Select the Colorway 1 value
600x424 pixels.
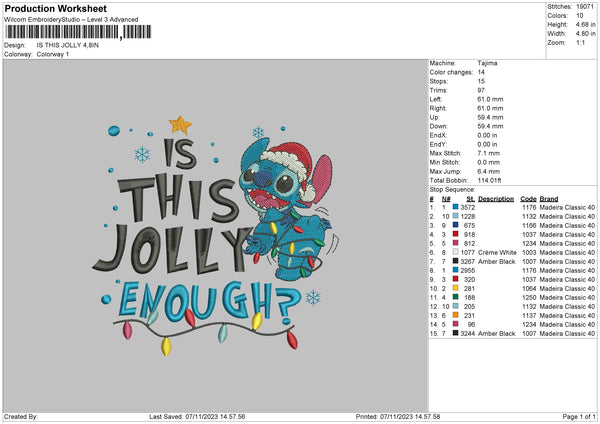(x=53, y=54)
